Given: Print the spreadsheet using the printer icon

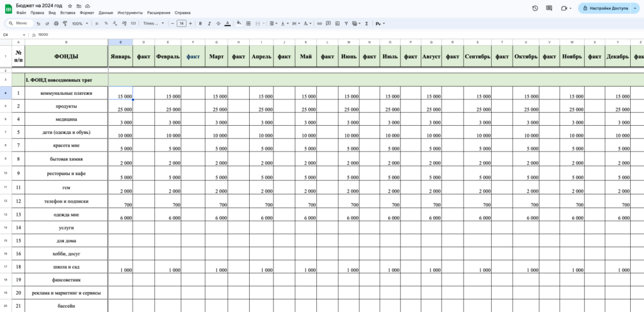Looking at the screenshot, I should tap(56, 23).
